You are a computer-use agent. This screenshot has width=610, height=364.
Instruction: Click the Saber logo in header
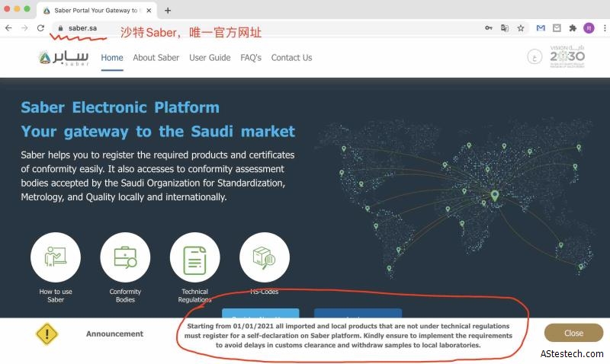tap(64, 58)
